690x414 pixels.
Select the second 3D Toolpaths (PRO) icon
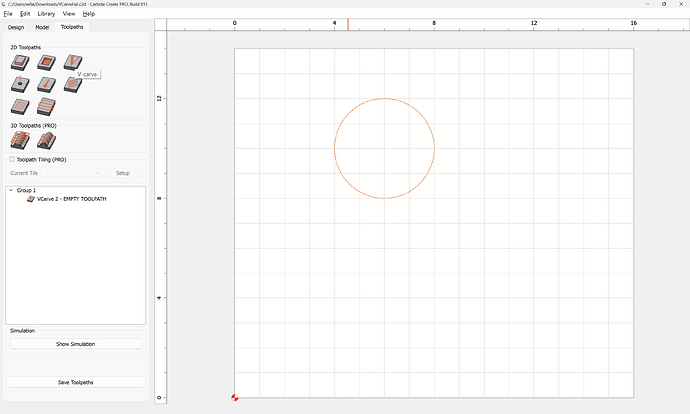point(45,141)
